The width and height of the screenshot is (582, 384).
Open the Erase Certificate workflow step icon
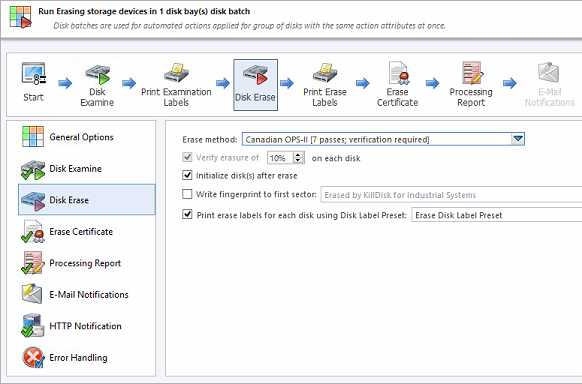398,73
